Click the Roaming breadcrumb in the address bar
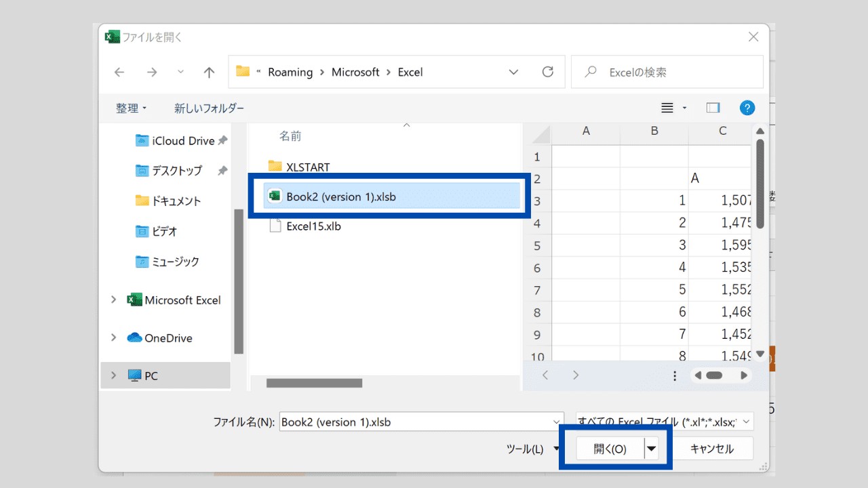The height and width of the screenshot is (488, 868). 290,72
